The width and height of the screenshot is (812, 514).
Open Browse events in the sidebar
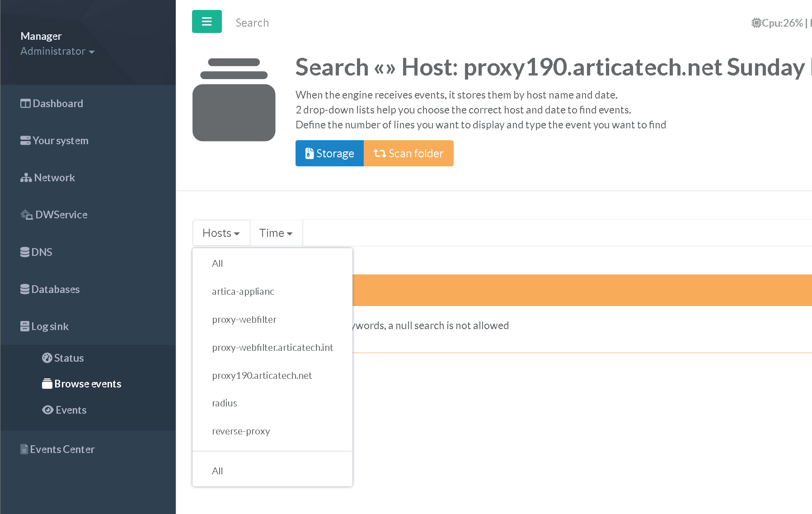(88, 384)
